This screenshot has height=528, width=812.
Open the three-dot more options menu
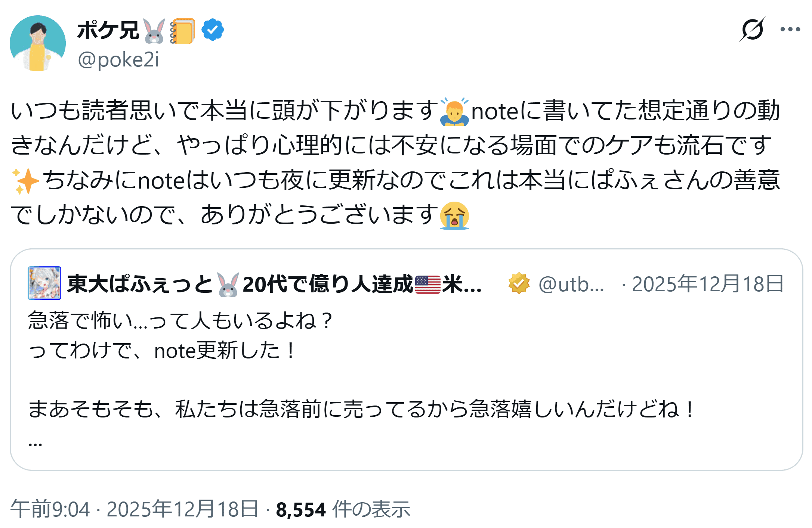point(790,29)
